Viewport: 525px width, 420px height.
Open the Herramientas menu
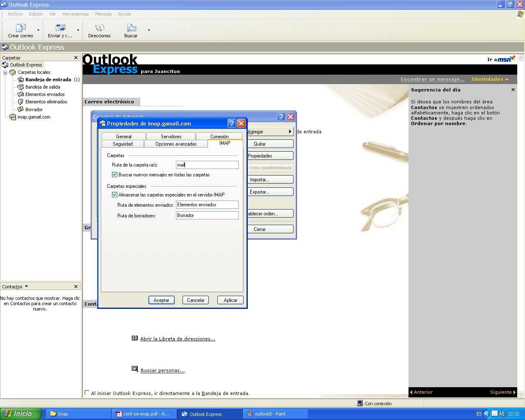pos(75,14)
